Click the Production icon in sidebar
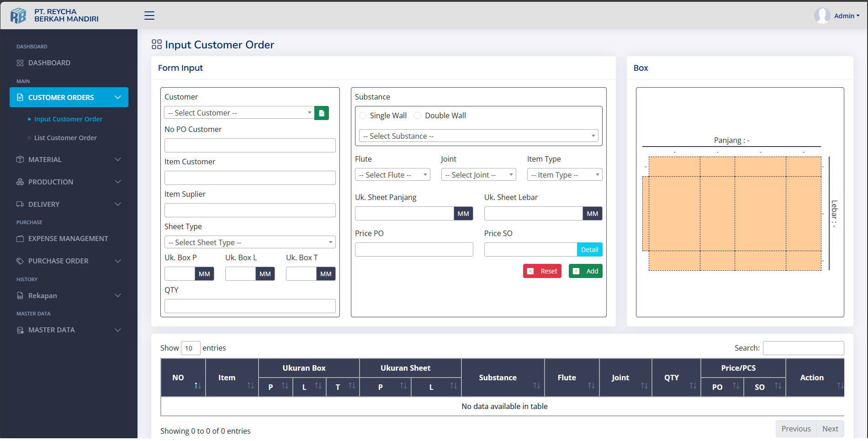 (20, 182)
